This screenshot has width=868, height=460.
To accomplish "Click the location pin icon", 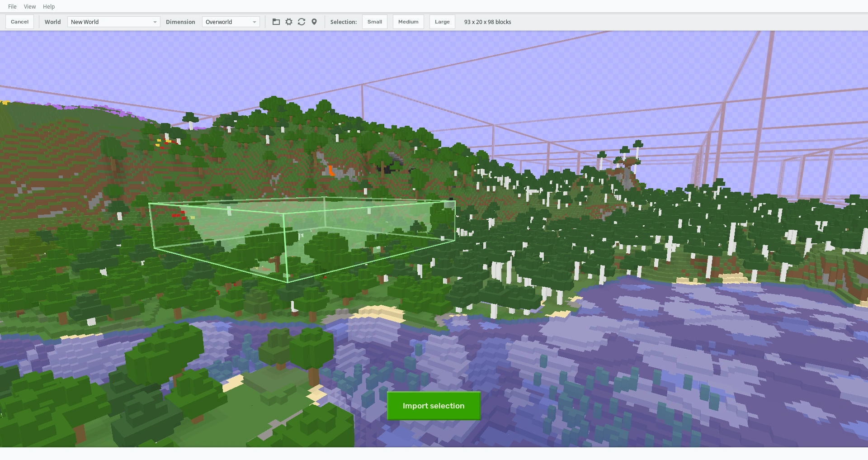I will (x=314, y=22).
